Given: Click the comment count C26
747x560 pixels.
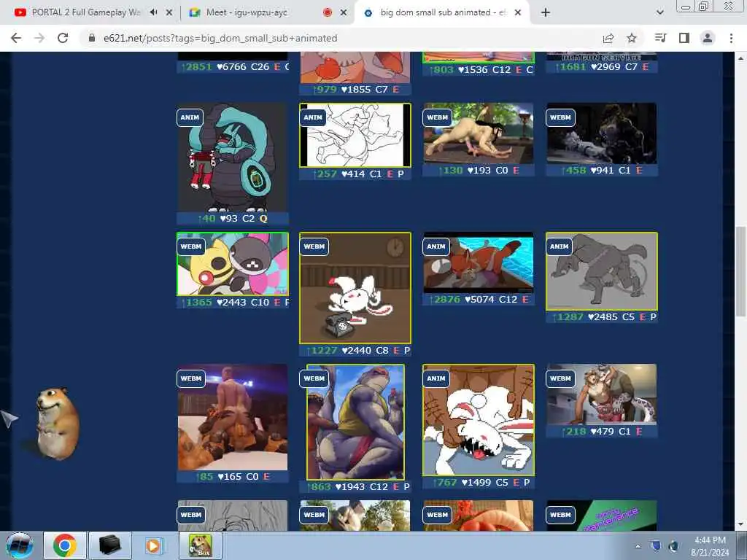Looking at the screenshot, I should coord(260,66).
